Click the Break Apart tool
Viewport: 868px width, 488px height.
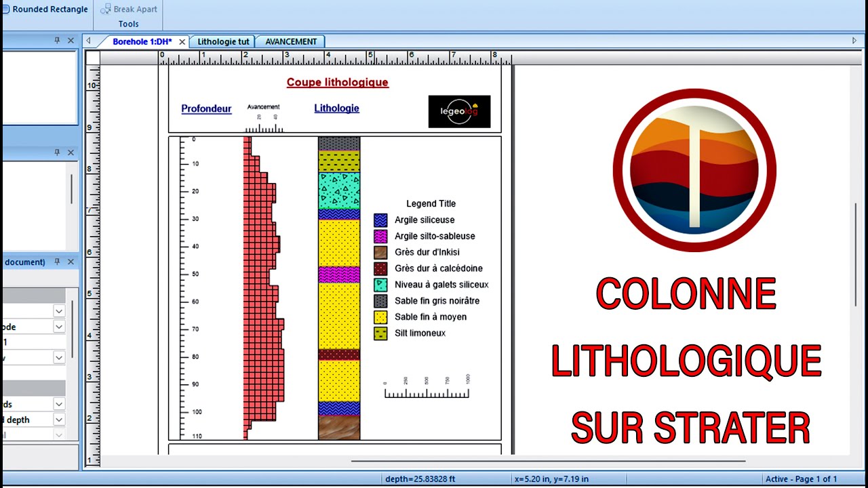129,9
